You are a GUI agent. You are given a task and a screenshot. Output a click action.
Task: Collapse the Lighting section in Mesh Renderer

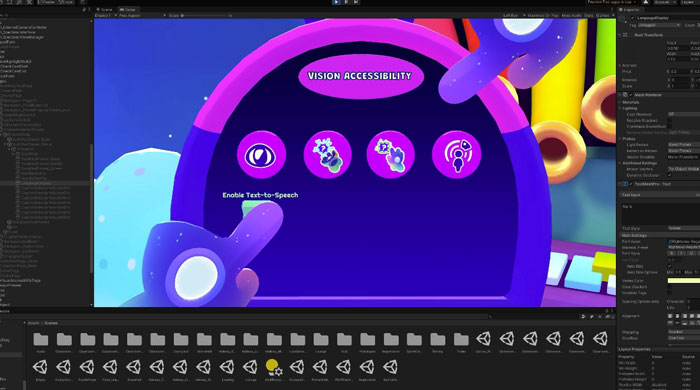click(x=620, y=108)
